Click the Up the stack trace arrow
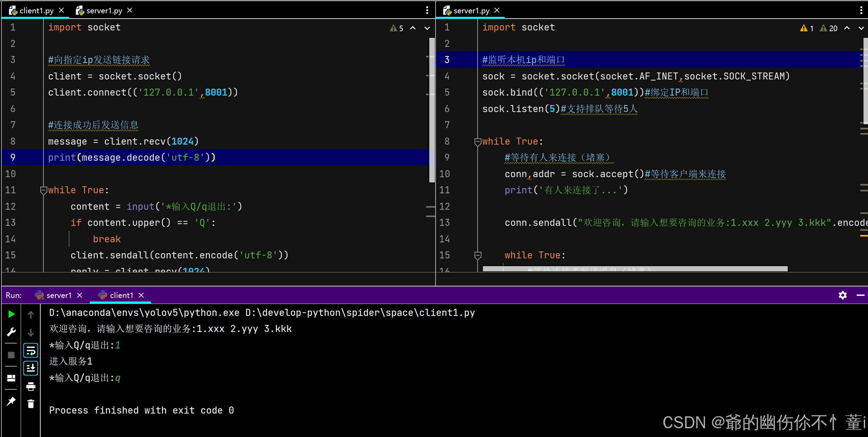This screenshot has width=868, height=437. click(31, 315)
